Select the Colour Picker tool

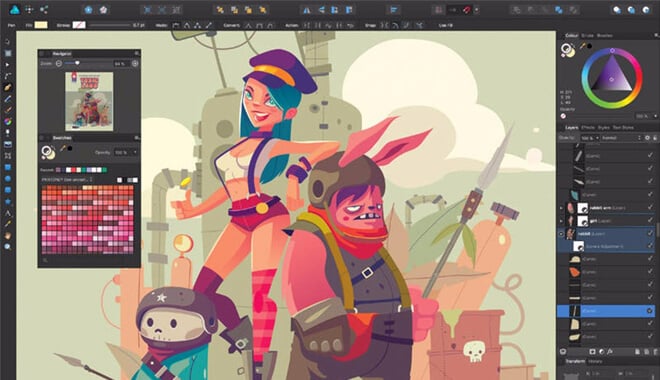[x=8, y=224]
